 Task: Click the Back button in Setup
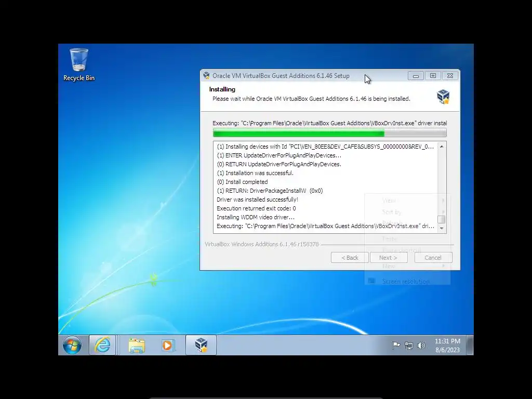(x=350, y=258)
